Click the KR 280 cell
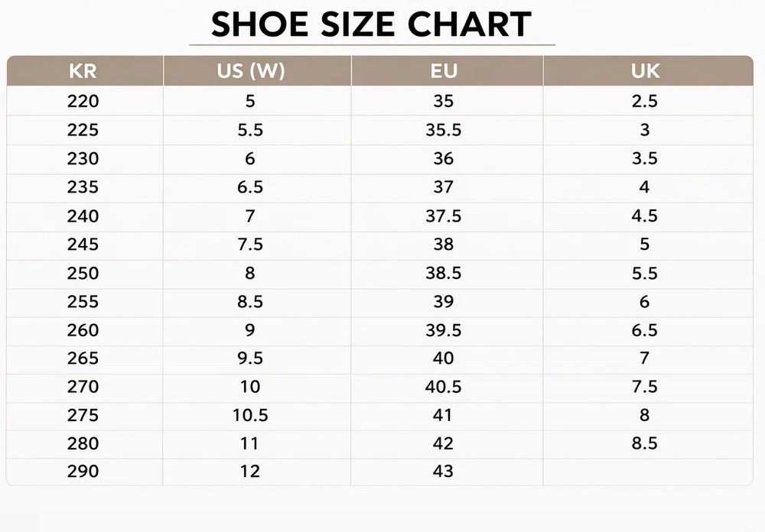 coord(83,443)
